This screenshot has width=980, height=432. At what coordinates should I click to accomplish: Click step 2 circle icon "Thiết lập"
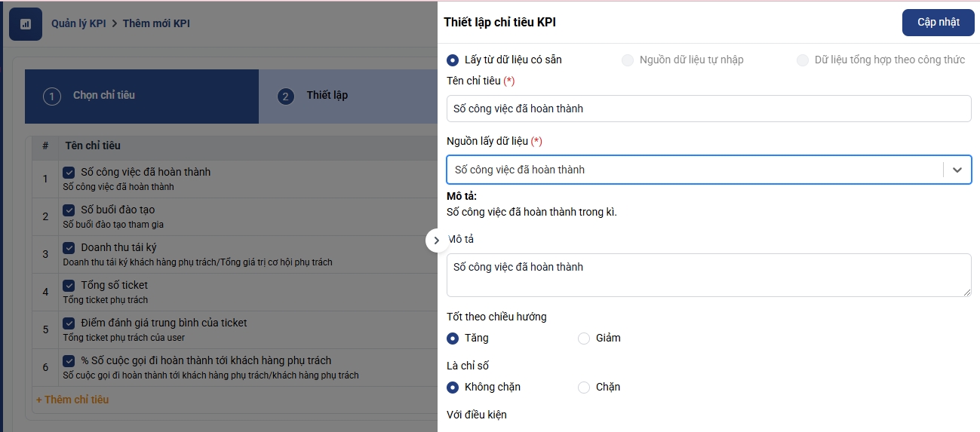285,97
